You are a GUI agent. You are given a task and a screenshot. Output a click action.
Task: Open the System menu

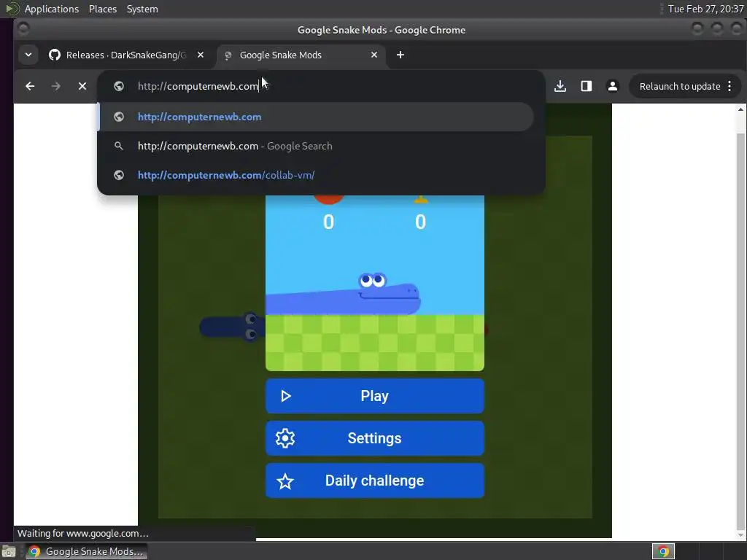142,9
